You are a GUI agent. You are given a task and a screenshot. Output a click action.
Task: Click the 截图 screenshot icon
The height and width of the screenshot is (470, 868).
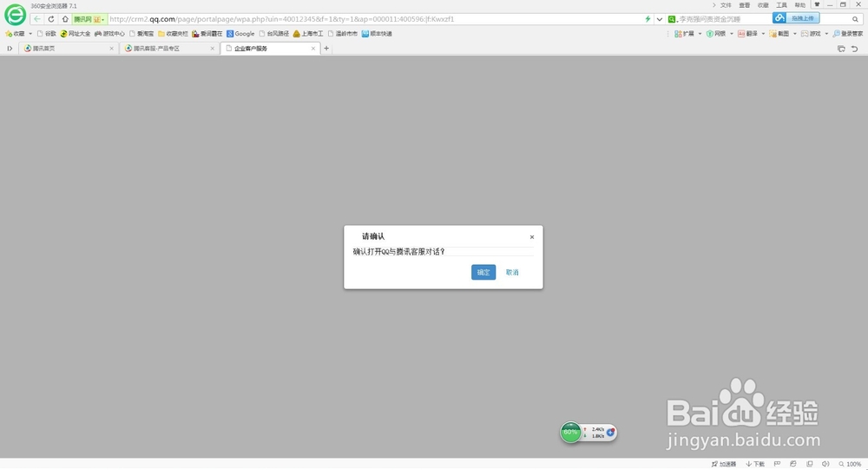pyautogui.click(x=779, y=34)
